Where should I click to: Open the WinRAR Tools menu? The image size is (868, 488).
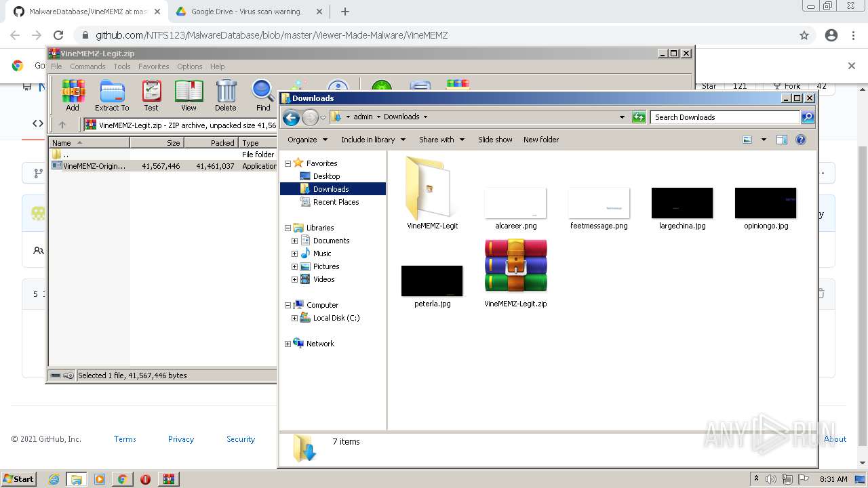coord(122,66)
